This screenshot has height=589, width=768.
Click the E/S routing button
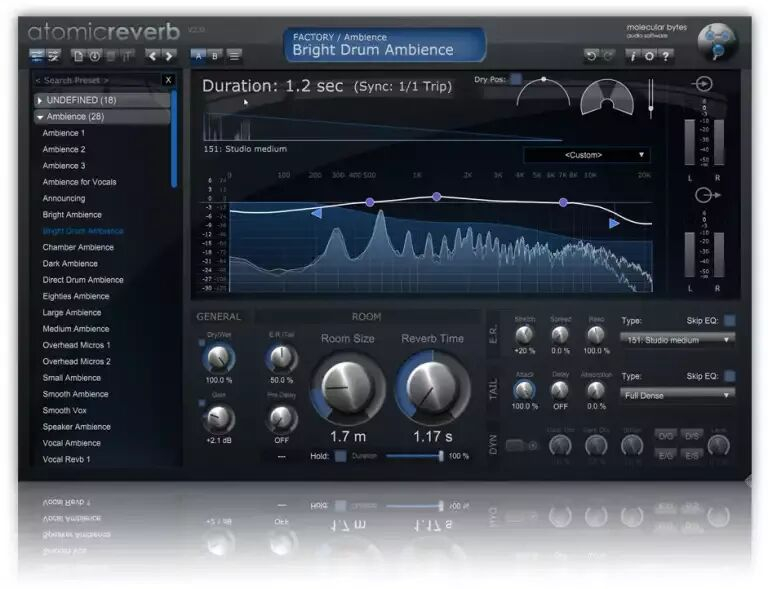pyautogui.click(x=692, y=455)
